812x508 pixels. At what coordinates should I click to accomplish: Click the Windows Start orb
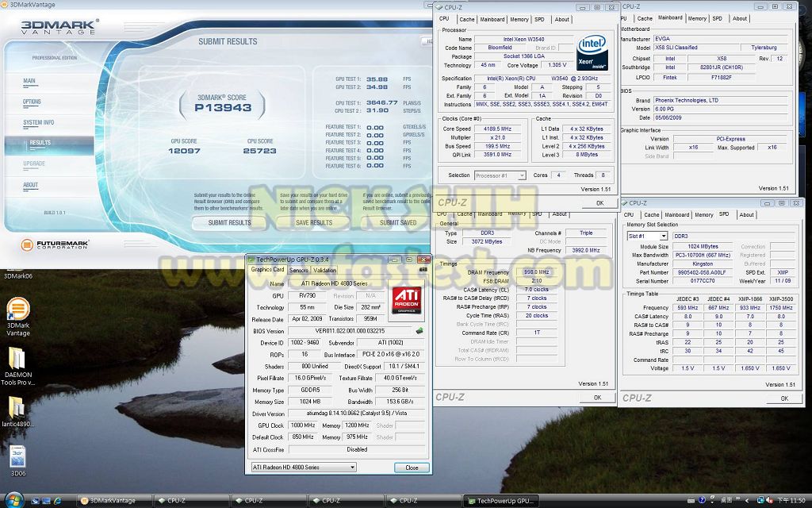point(14,500)
